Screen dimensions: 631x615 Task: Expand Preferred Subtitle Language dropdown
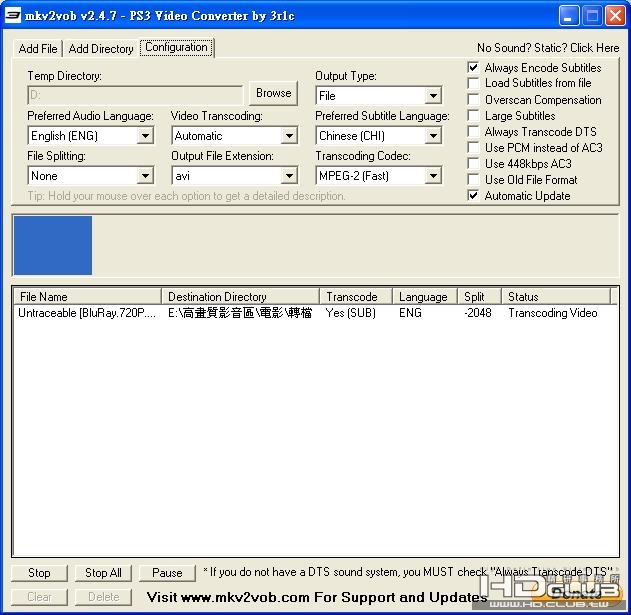click(x=378, y=136)
